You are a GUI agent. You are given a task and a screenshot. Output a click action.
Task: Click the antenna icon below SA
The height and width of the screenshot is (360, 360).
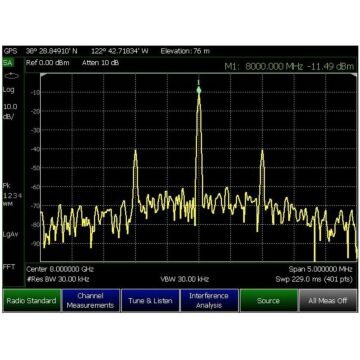coord(12,76)
